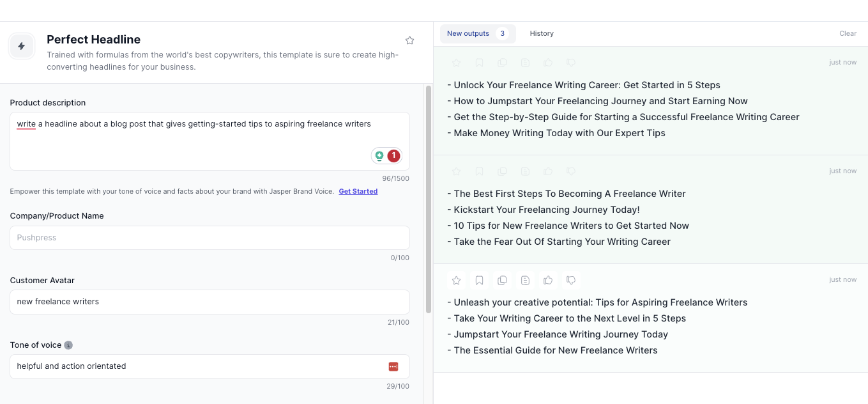Select 'Take the Fear Out' headline
The width and height of the screenshot is (868, 404).
pyautogui.click(x=559, y=242)
